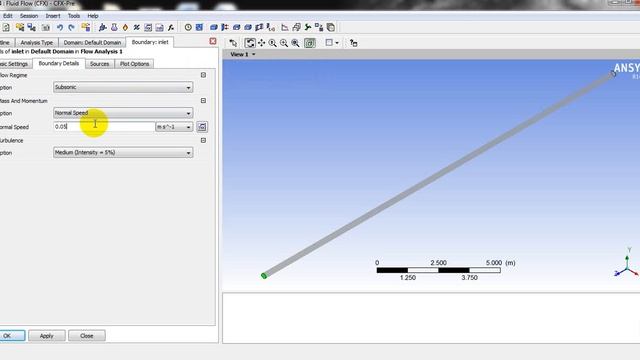This screenshot has height=360, width=640.
Task: Select the Pan view tool
Action: (x=261, y=43)
